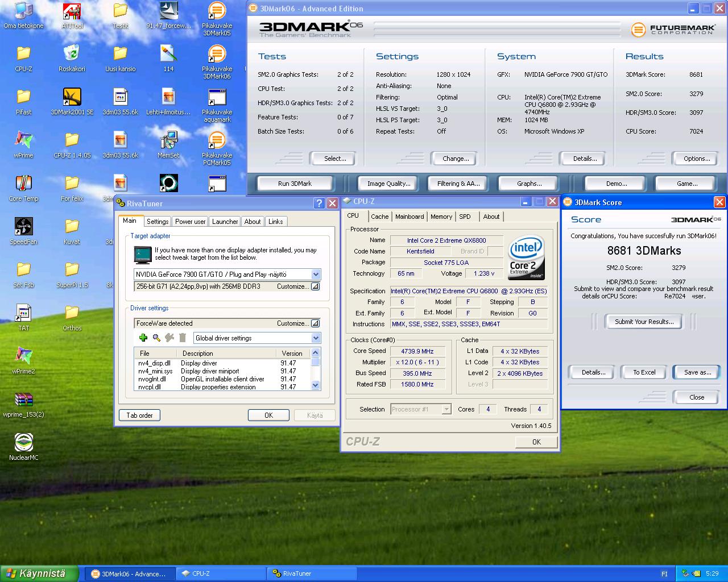Select the SuperPI 1.5 folder icon
The image size is (728, 582).
(x=72, y=275)
